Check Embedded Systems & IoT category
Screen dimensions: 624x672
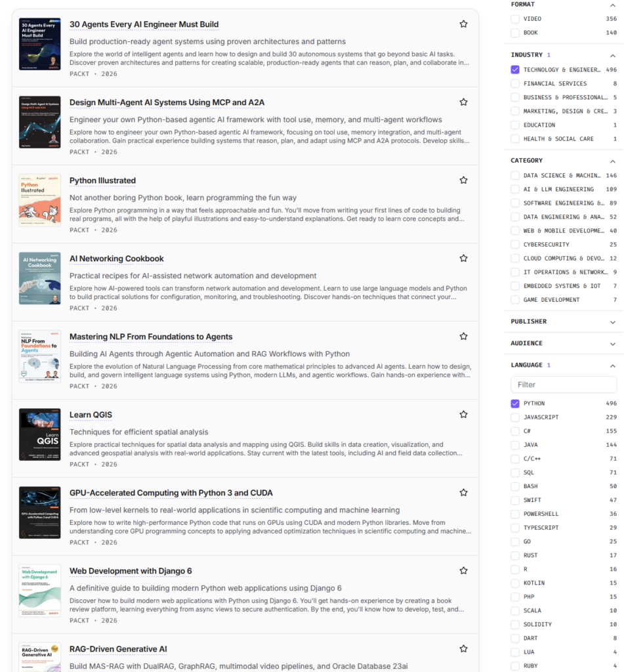coord(515,286)
